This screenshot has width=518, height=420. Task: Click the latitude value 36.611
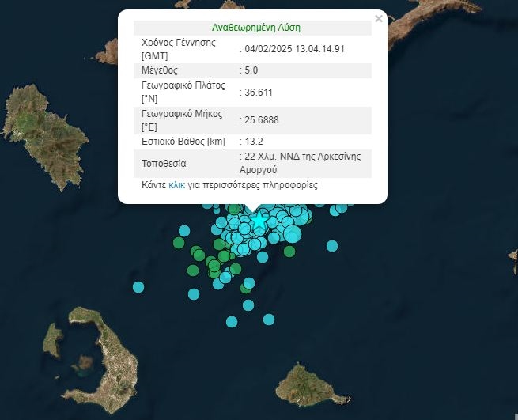259,93
